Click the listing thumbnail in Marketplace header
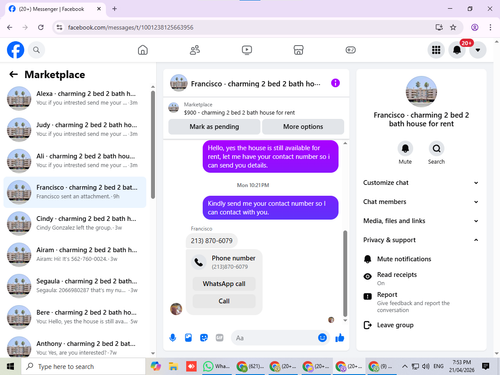Image resolution: width=500 pixels, height=375 pixels. [173, 108]
